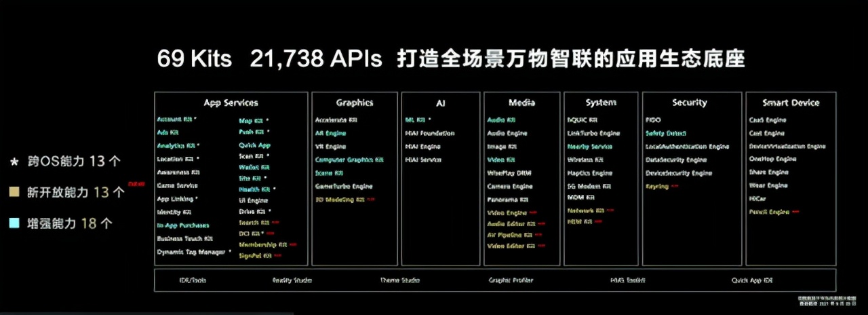Viewport: 868px width, 315px height.
Task: Select the Smart Device column heading
Action: [791, 103]
